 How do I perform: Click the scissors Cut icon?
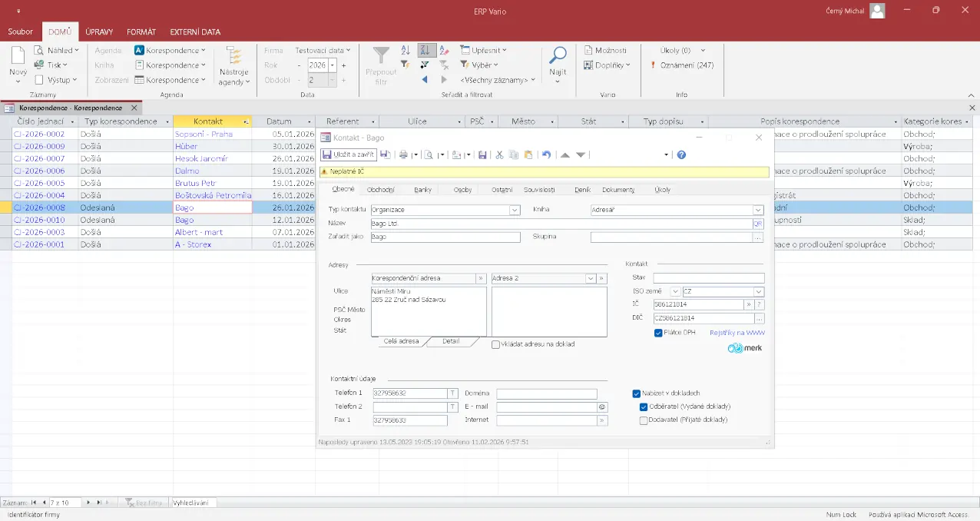(499, 154)
